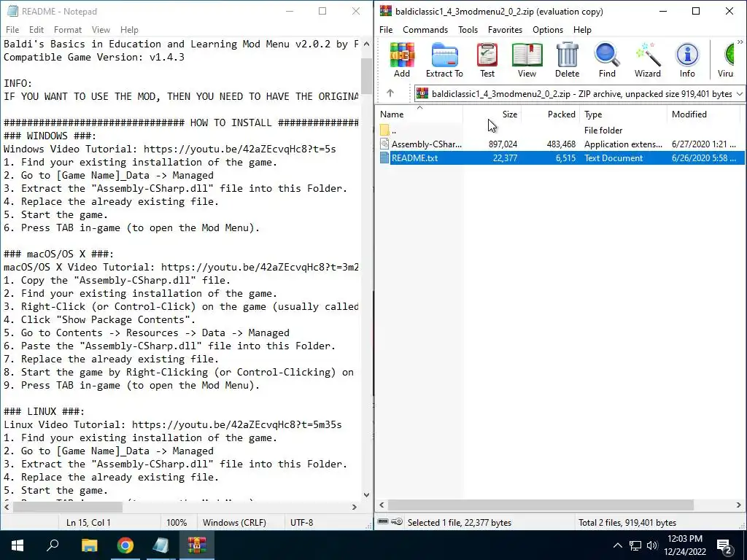Click the Extract To toolbar icon
The image size is (747, 560).
[444, 60]
